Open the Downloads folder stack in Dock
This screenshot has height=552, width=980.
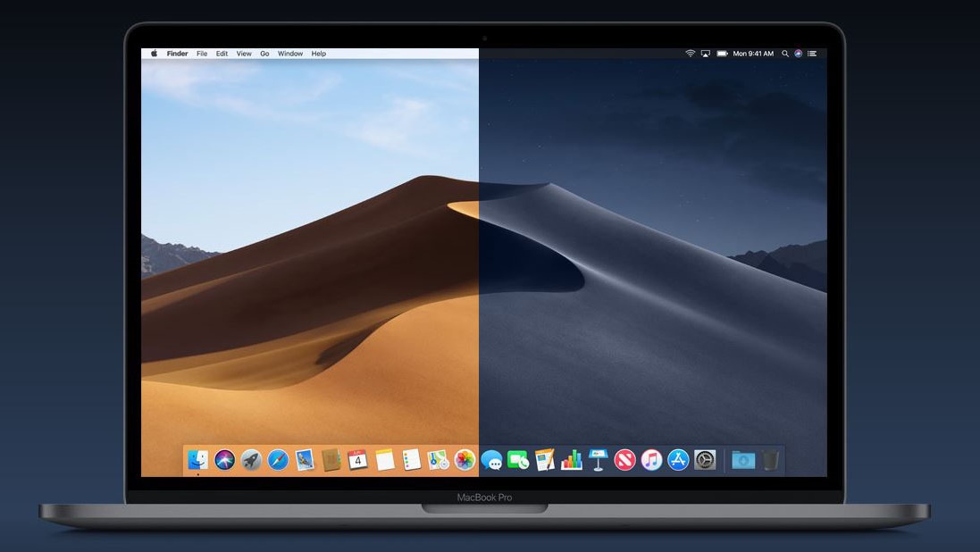pos(743,460)
